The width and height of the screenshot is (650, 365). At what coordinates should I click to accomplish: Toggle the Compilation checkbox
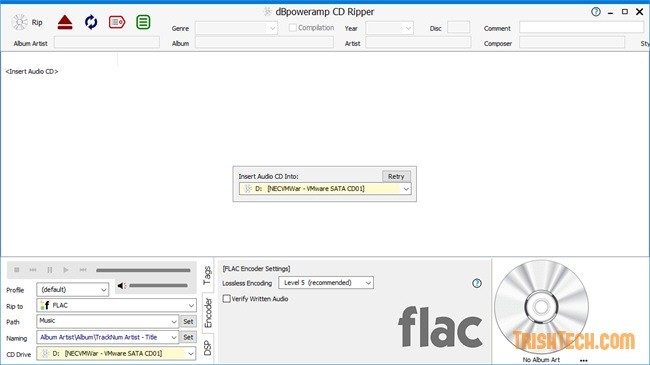(x=293, y=28)
